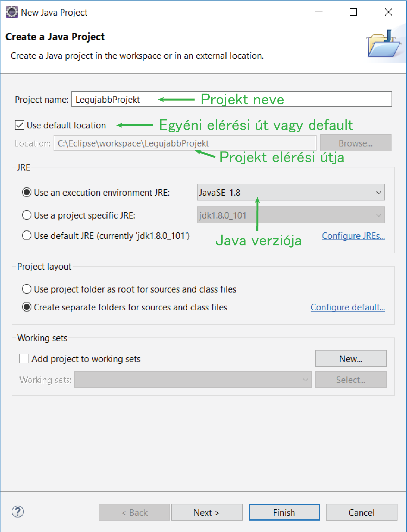This screenshot has height=532, width=407.
Task: Expand the Working sets combo box
Action: point(193,380)
